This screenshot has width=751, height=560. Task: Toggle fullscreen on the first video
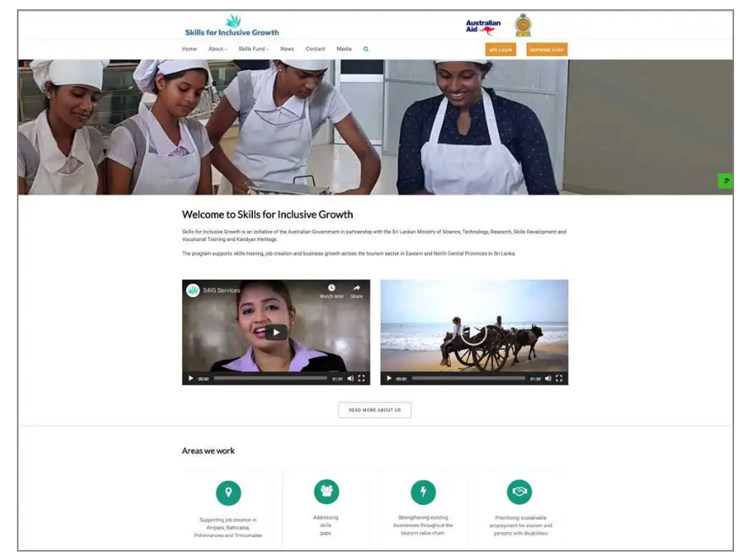click(x=362, y=378)
